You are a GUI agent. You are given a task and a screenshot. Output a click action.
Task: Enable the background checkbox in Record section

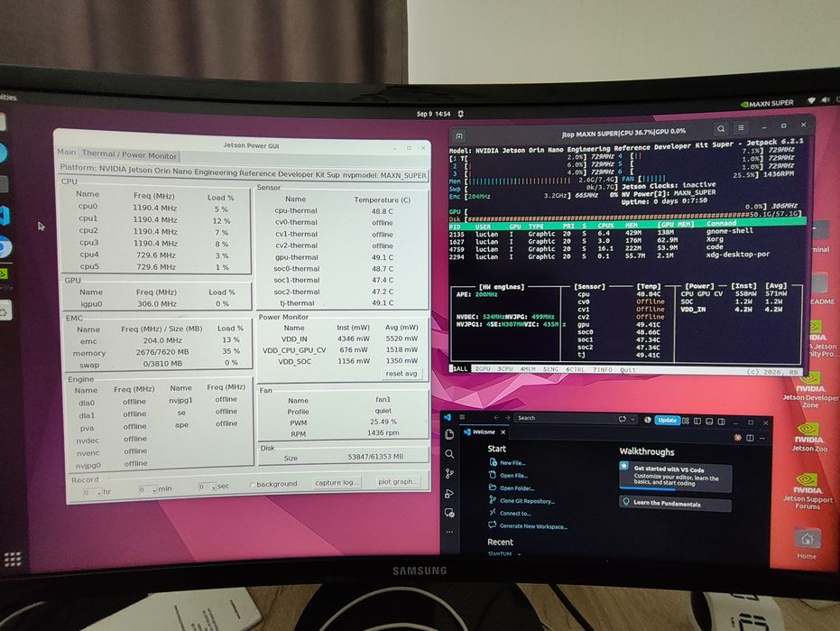click(253, 485)
